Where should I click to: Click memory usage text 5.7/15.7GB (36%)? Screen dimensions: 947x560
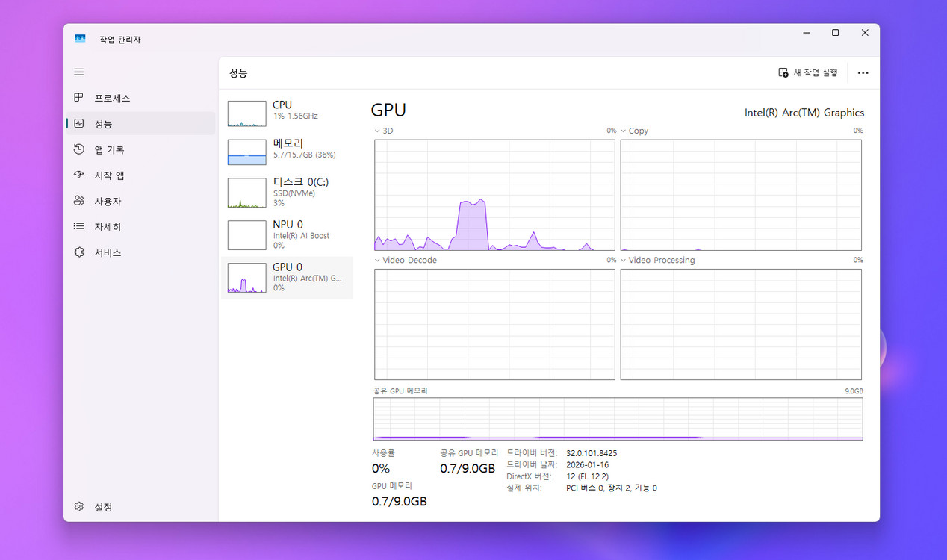(x=305, y=155)
